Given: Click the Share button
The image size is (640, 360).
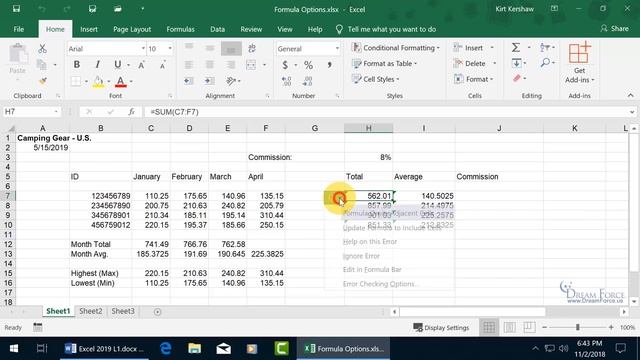Looking at the screenshot, I should click(x=614, y=29).
